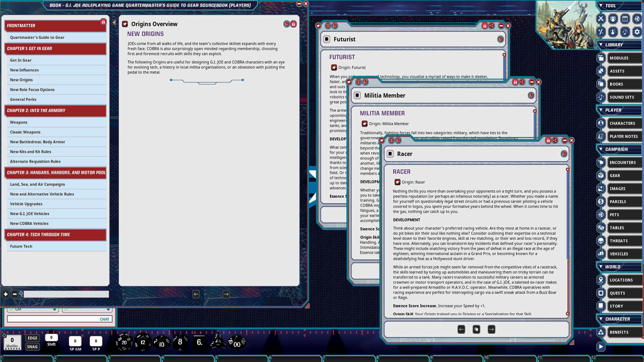Open the Modifiers plus/minus tool icon
The image size is (644, 362).
(x=601, y=32)
